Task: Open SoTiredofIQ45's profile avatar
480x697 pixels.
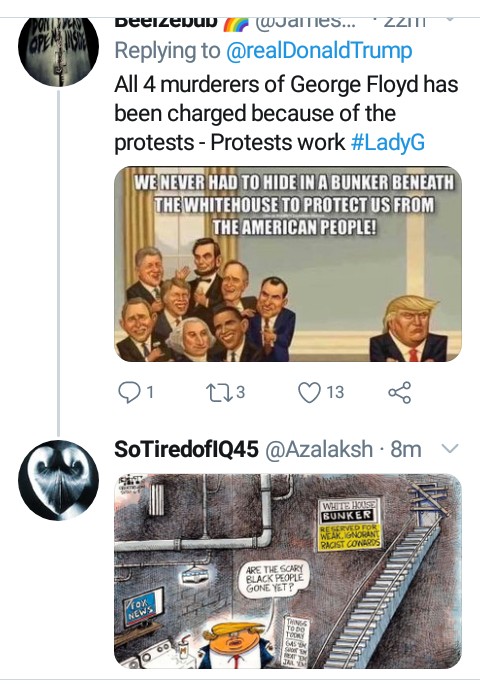Action: (x=58, y=480)
